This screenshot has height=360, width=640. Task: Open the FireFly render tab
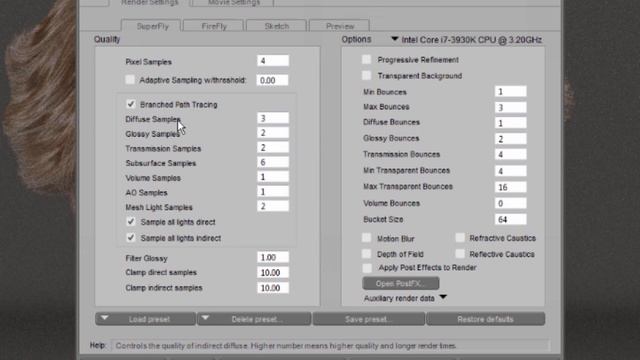213,26
